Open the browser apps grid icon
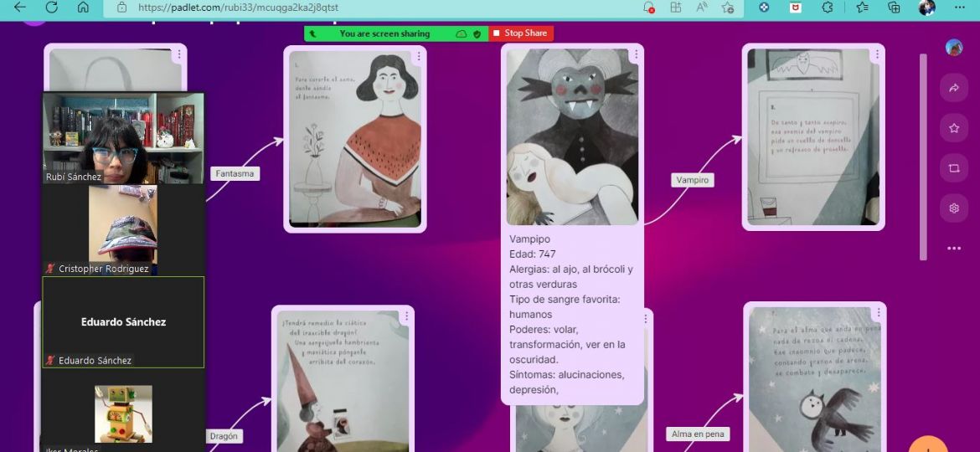This screenshot has width=980, height=452. [676, 8]
